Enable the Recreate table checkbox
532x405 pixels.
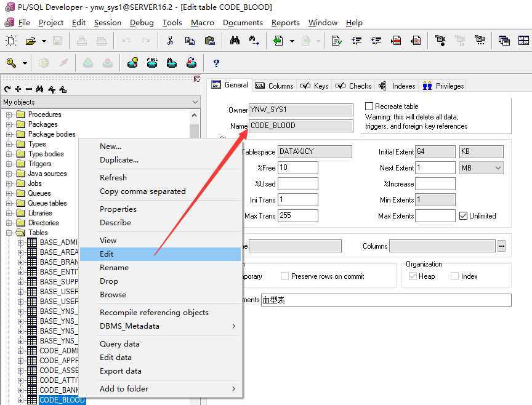pyautogui.click(x=369, y=106)
